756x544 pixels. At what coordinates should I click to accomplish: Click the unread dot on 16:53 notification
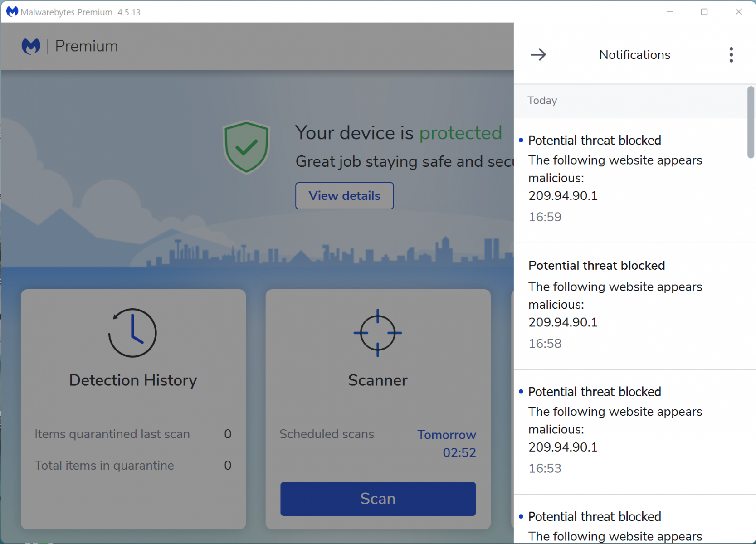coord(521,392)
